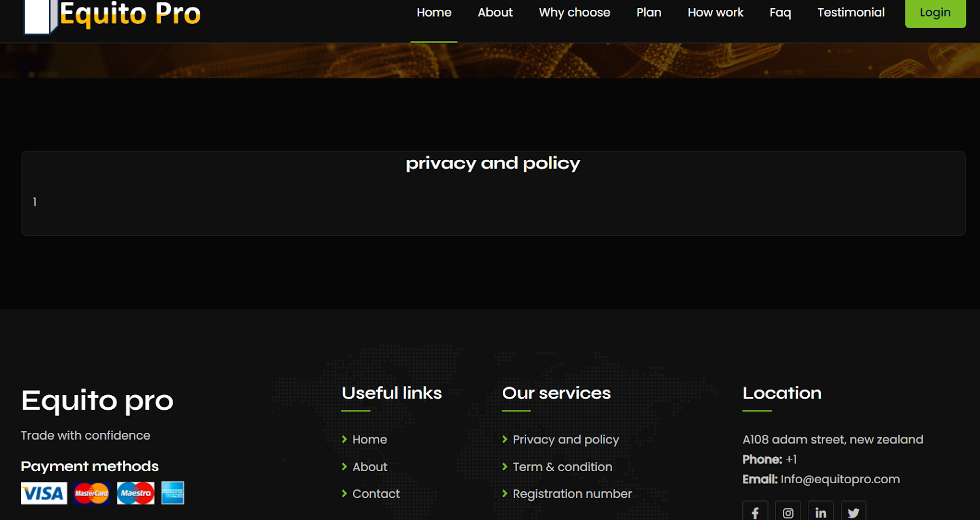Open the Registration number link
Image resolution: width=980 pixels, height=520 pixels.
(x=572, y=494)
